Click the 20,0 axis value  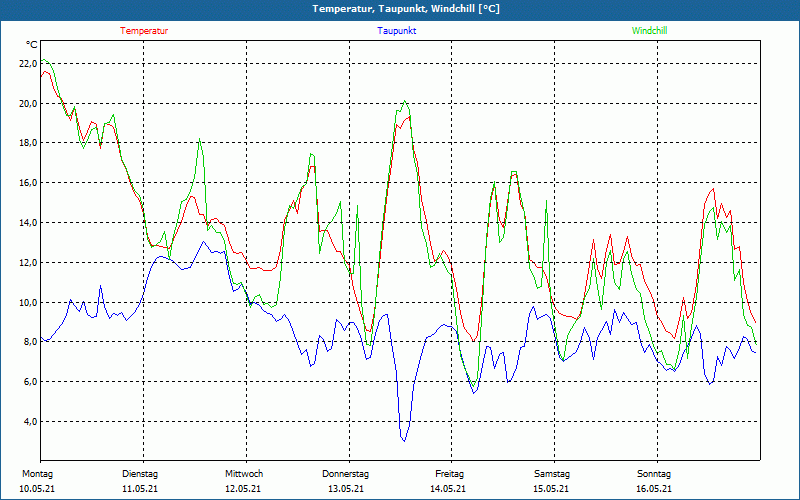click(x=28, y=104)
